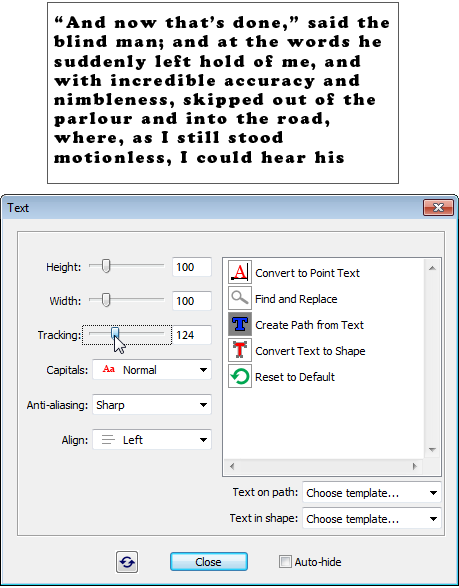Open the Anti-aliasing Sharp dropdown

pyautogui.click(x=152, y=405)
